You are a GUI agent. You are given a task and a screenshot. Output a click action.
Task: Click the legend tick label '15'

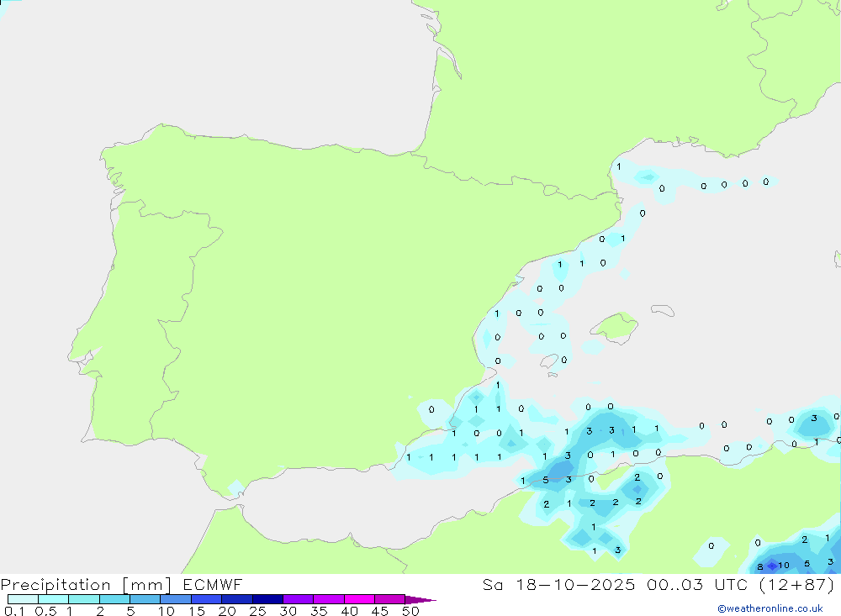click(196, 611)
